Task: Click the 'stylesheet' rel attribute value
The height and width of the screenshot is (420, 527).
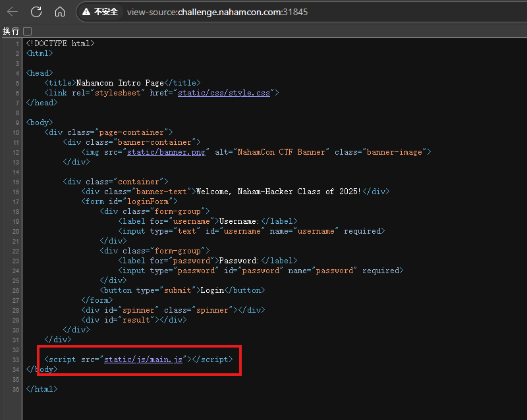Action: tap(118, 93)
